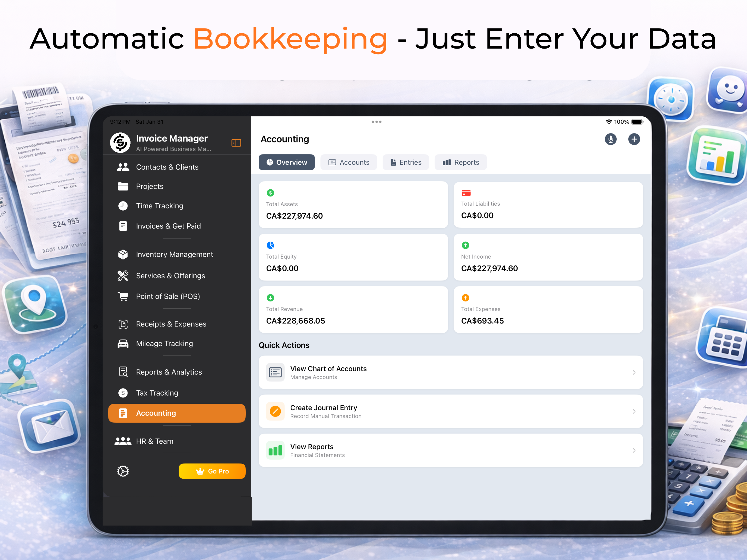
Task: Select the Point of Sale cart icon
Action: (x=123, y=296)
